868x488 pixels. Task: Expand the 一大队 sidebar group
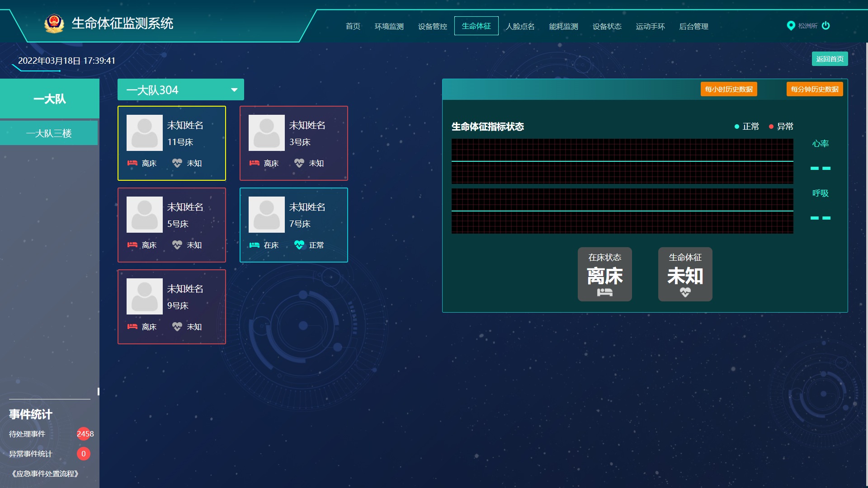pyautogui.click(x=50, y=99)
